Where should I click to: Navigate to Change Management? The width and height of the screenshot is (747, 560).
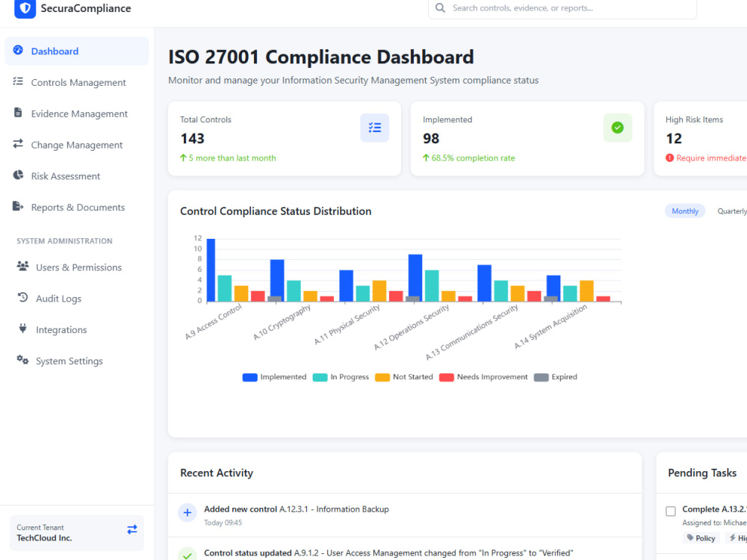pyautogui.click(x=77, y=145)
